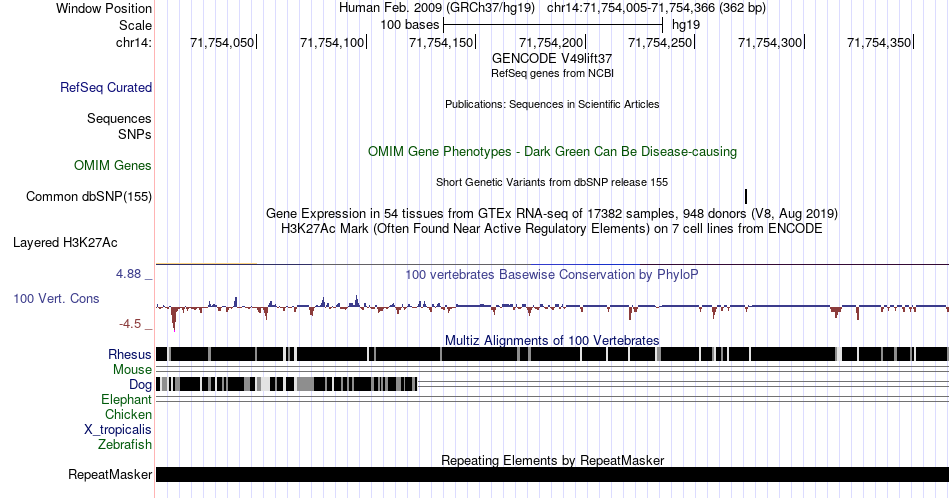This screenshot has width=950, height=498.
Task: Click Repeating Elements by RepeatMasker title
Action: click(x=552, y=460)
